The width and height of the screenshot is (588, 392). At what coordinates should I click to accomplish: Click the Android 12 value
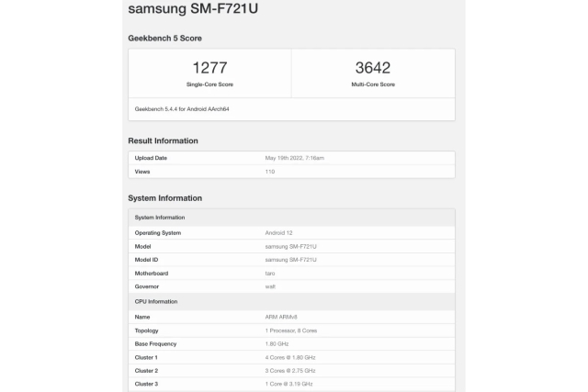tap(278, 233)
